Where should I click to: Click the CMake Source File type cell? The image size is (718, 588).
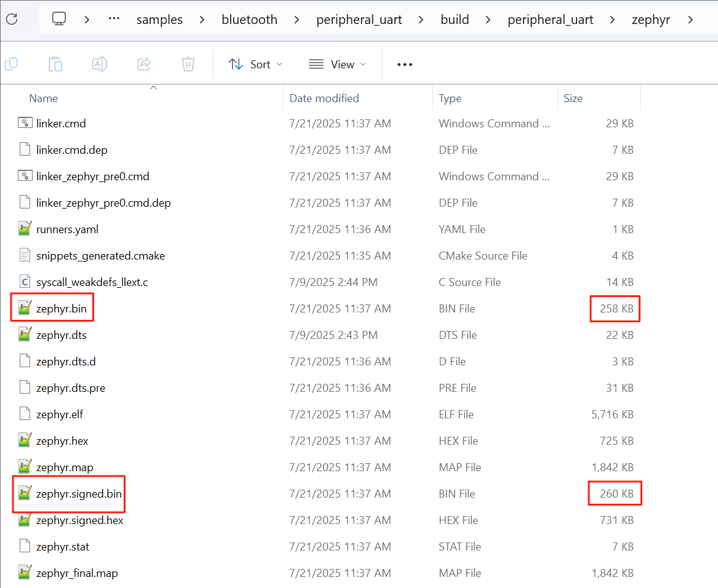tap(482, 255)
